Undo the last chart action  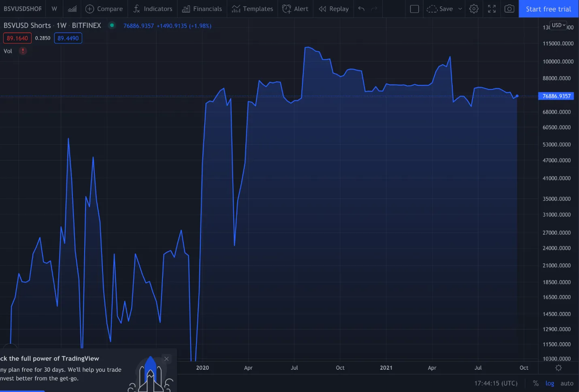[361, 8]
